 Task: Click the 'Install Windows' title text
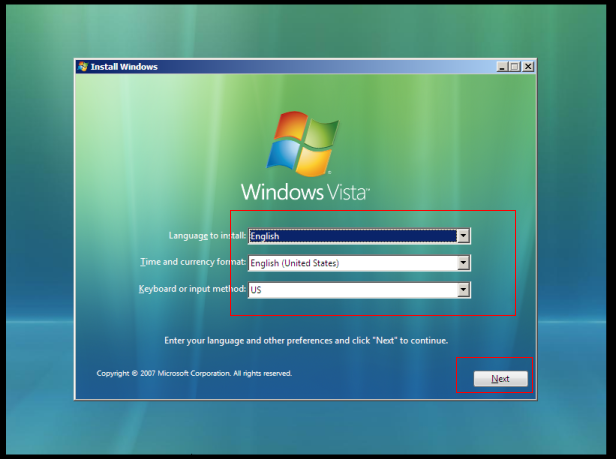124,67
